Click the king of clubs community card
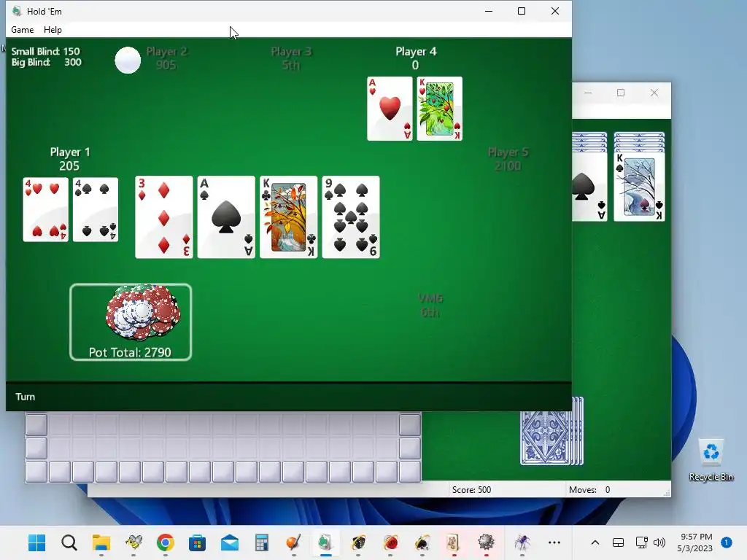This screenshot has width=747, height=560. [x=289, y=217]
